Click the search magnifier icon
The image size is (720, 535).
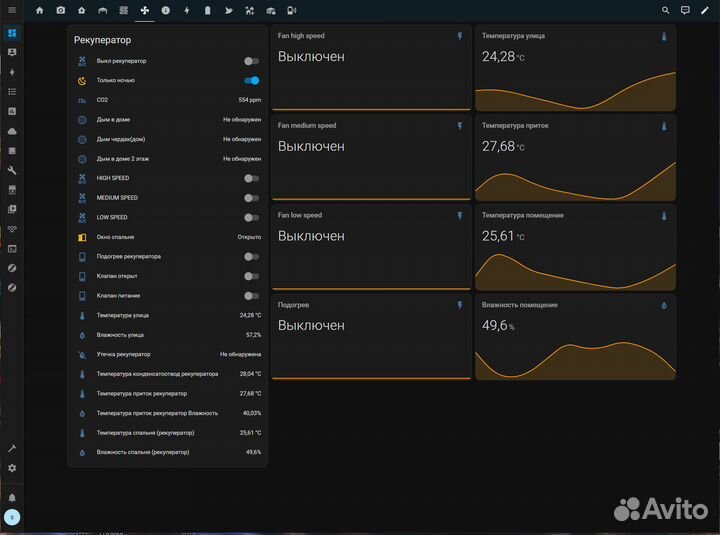click(666, 11)
